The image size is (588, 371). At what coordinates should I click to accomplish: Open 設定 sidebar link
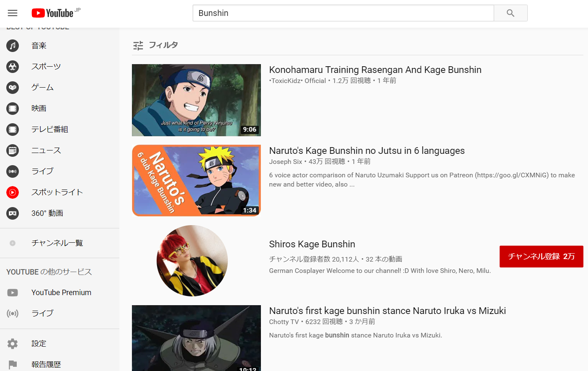tap(39, 344)
